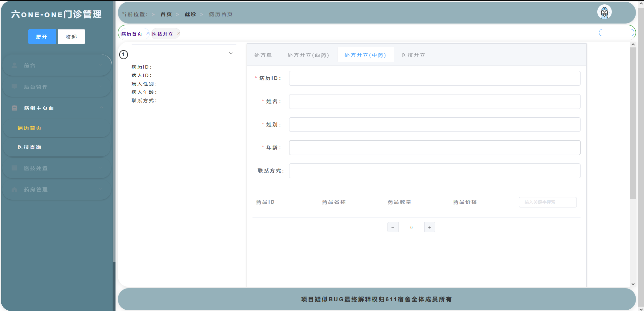Click the 药品ID column header
This screenshot has height=311, width=644.
pos(265,202)
